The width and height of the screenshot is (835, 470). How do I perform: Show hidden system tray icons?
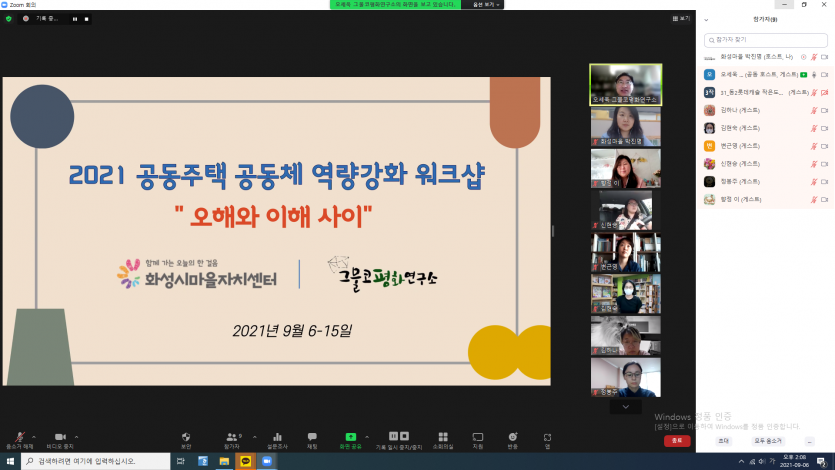(x=741, y=461)
